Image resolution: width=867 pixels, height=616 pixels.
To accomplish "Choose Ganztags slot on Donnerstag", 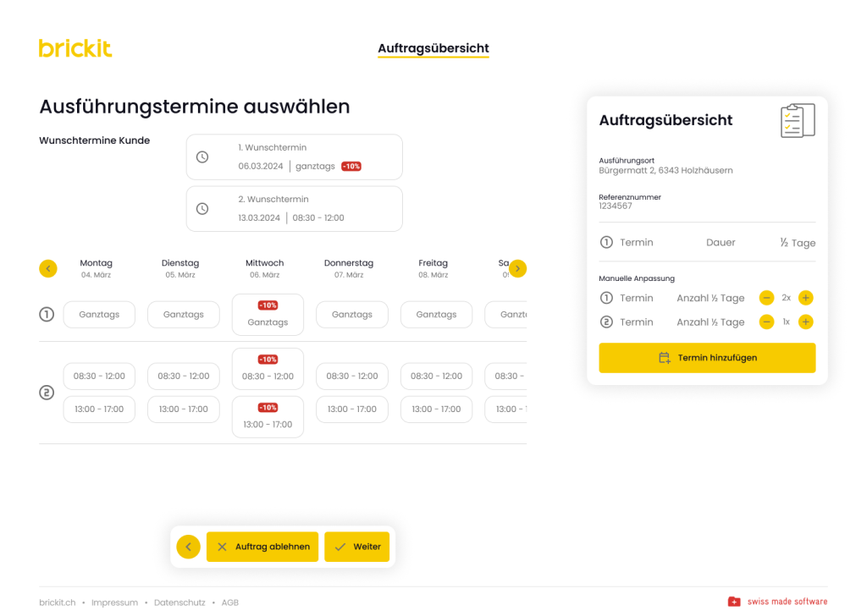I will 352,315.
